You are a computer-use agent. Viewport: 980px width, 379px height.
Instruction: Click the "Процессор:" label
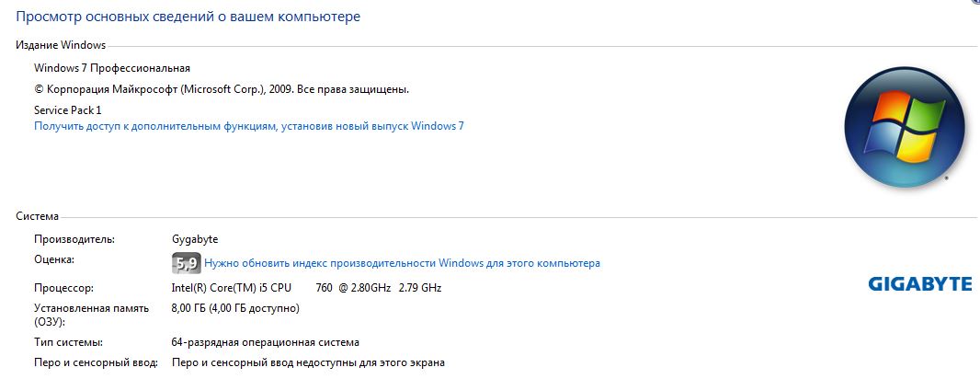(x=63, y=288)
